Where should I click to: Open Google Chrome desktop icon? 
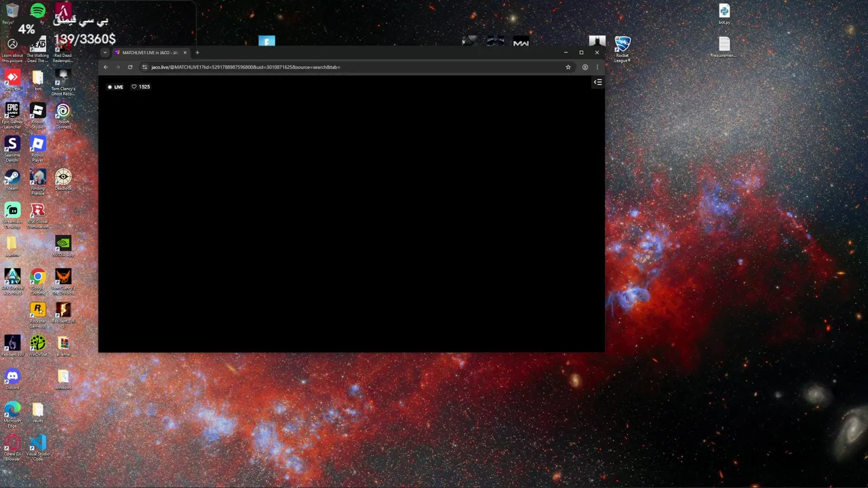coord(38,281)
